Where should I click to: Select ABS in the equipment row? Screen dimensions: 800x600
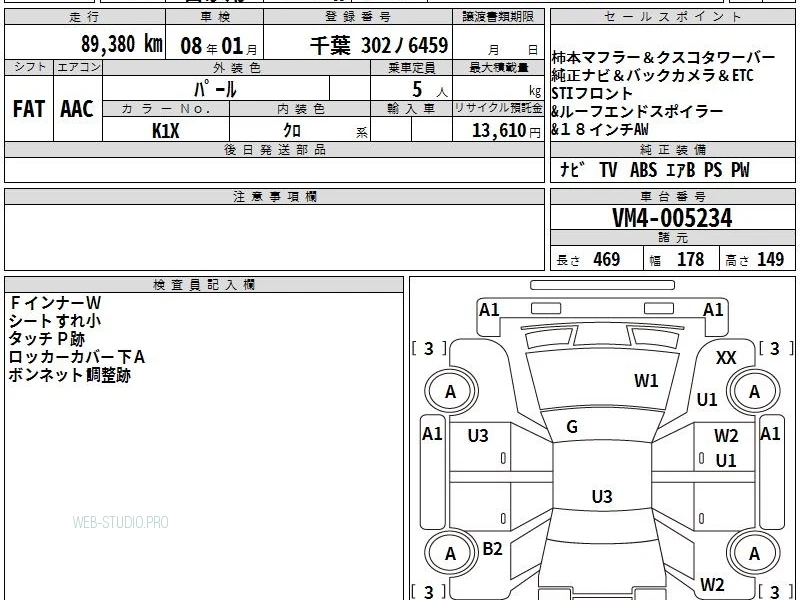tap(643, 169)
